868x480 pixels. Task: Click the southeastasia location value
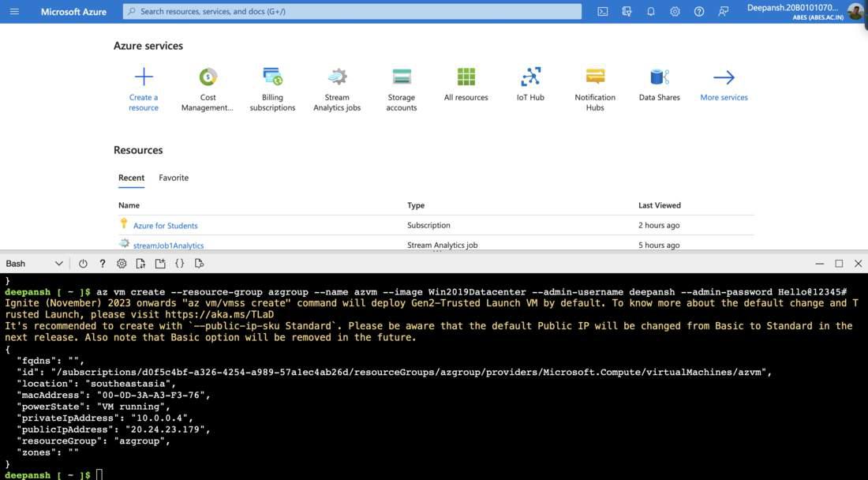[x=131, y=383]
